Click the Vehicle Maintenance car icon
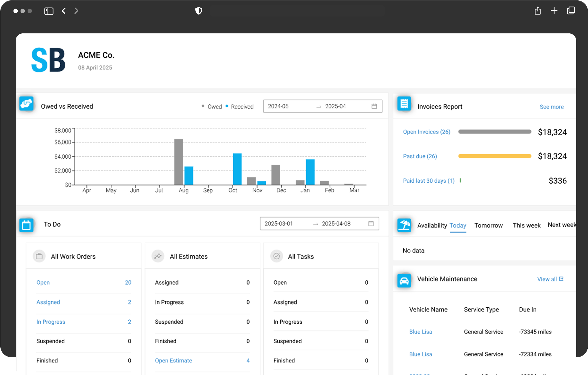 (404, 280)
